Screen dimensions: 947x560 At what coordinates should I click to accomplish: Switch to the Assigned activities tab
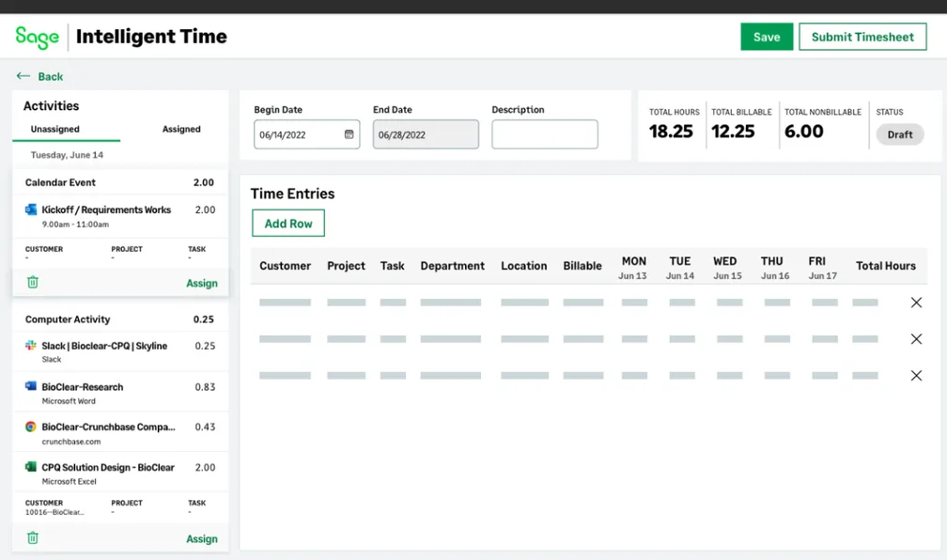click(181, 130)
